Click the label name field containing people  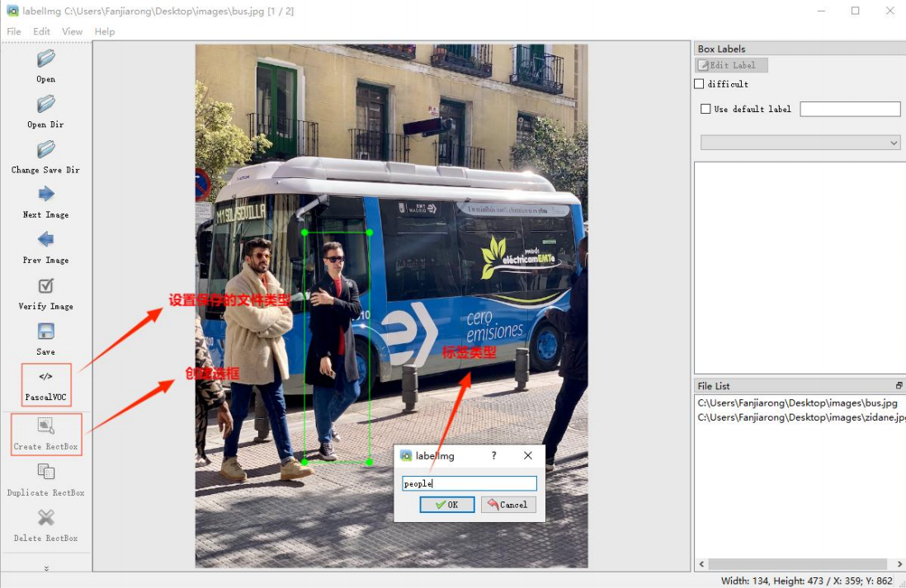click(x=470, y=483)
